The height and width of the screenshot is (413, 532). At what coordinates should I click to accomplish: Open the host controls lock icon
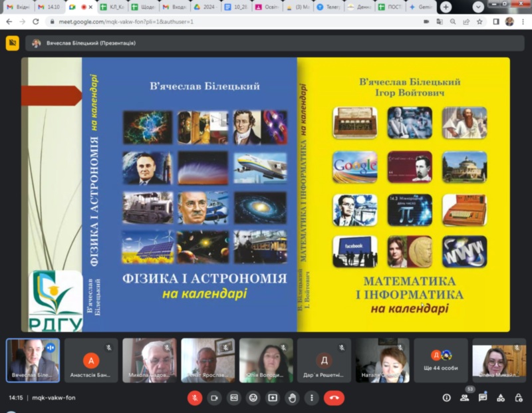(519, 398)
